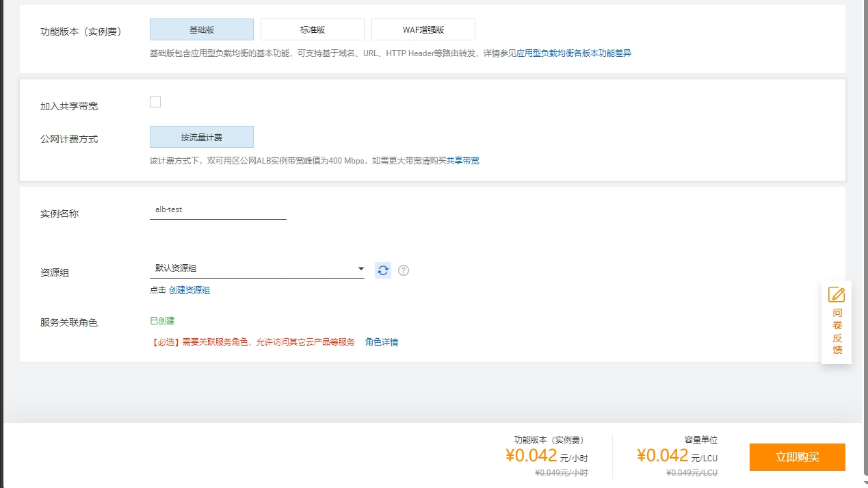Click the question mark help icon beside 资源组
Viewport: 868px width, 488px height.
[x=403, y=270]
